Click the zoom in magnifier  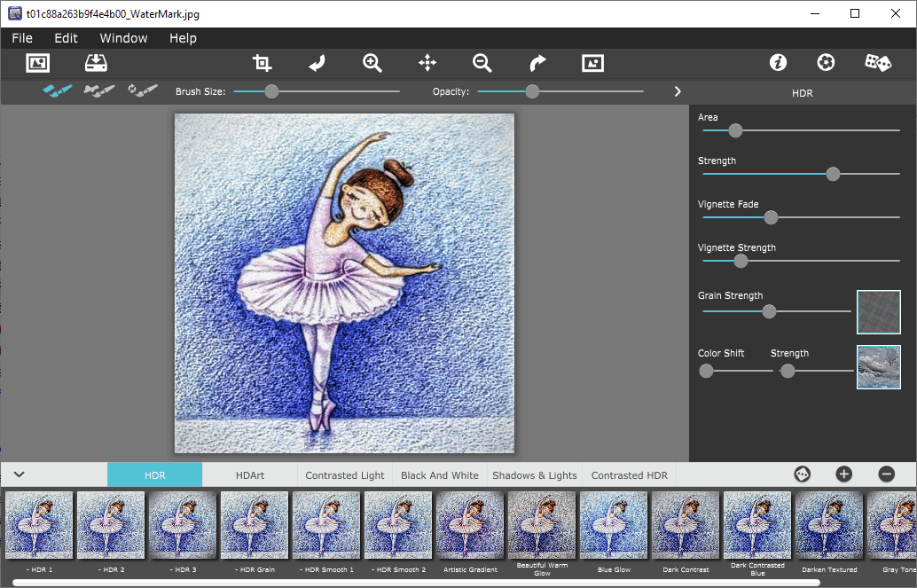coord(372,63)
